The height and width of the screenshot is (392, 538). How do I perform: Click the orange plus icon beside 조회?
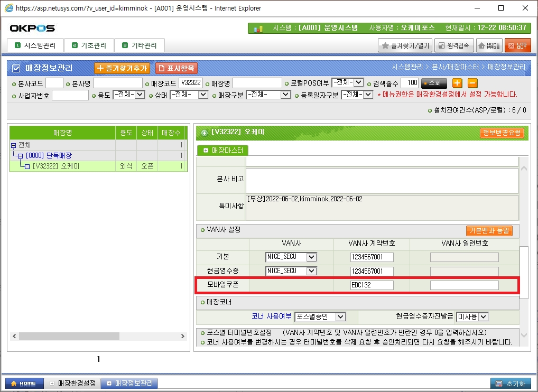tap(457, 83)
